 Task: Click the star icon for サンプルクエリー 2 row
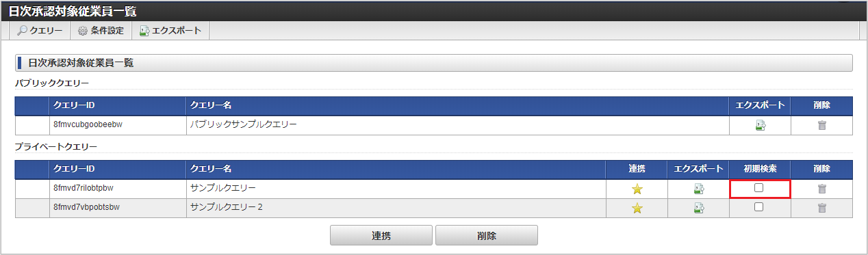coord(637,209)
